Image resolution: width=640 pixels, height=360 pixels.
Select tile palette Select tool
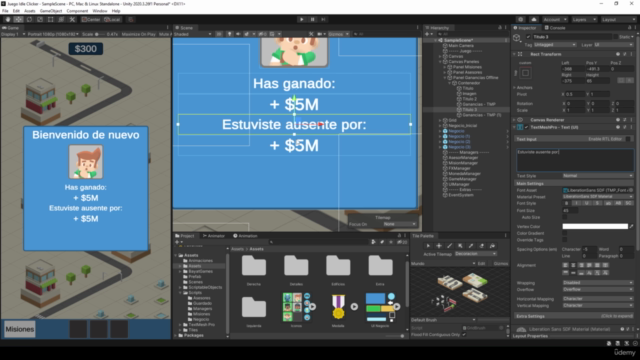(428, 246)
